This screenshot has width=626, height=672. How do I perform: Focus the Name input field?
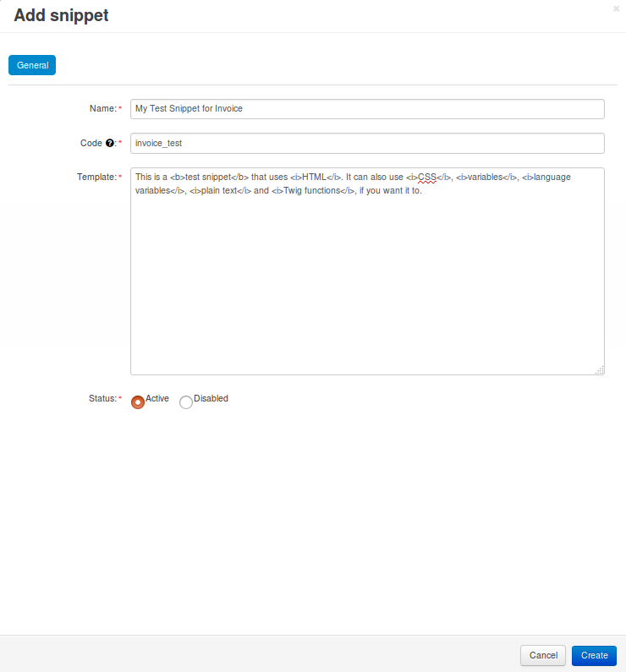pyautogui.click(x=367, y=109)
